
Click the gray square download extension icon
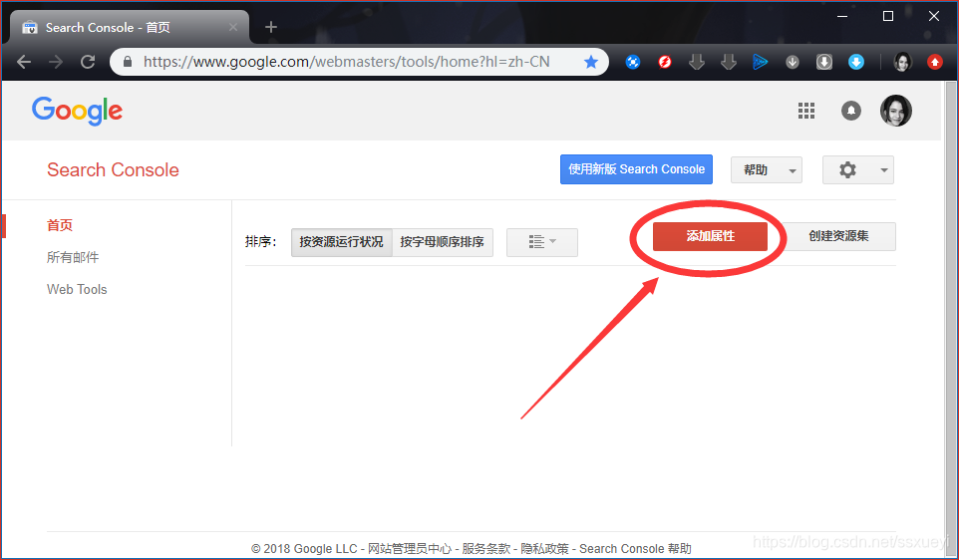823,62
